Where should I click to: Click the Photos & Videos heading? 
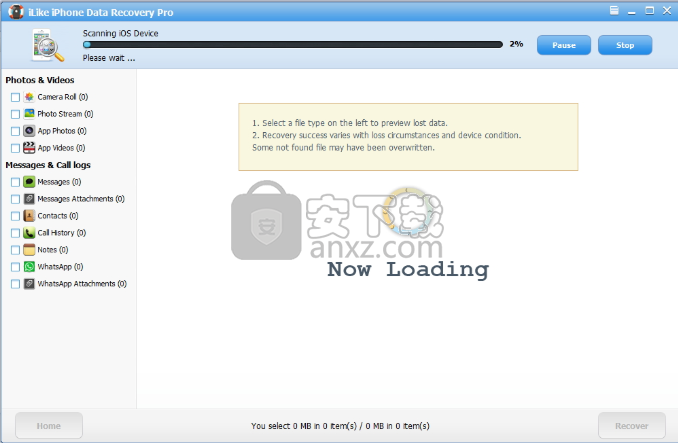[x=40, y=80]
